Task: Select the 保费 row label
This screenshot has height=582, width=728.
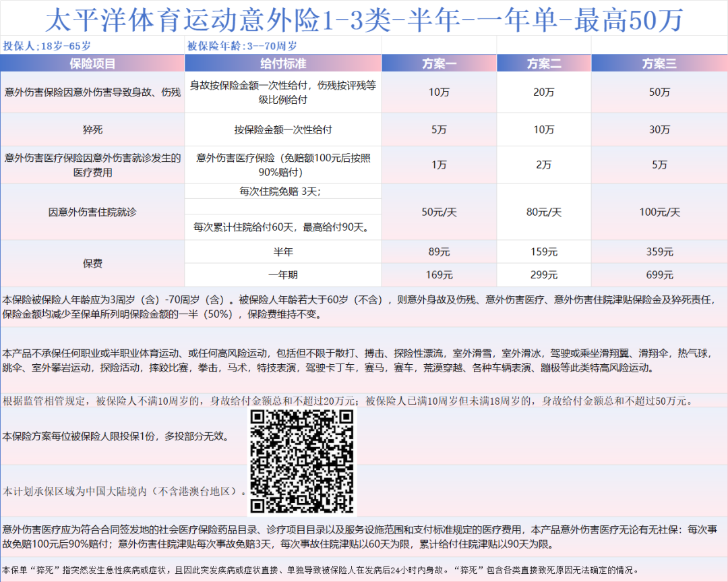Action: [x=92, y=264]
